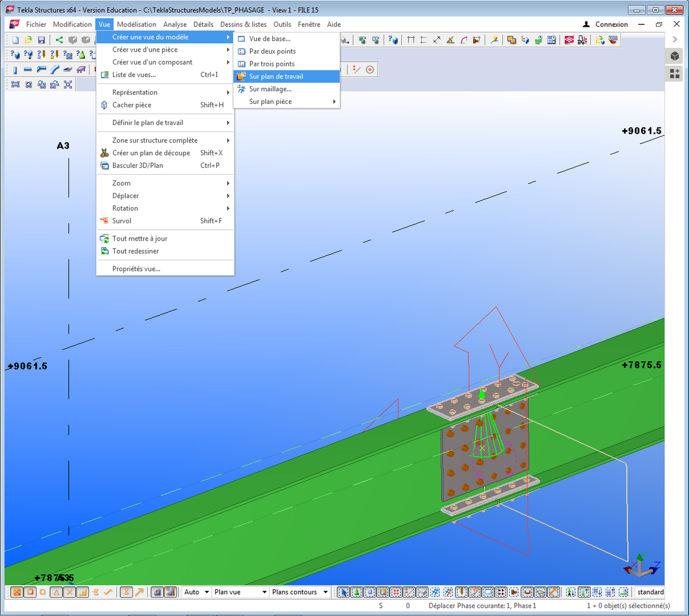Viewport: 689px width, 616px height.
Task: Open Liste de vues... entry
Action: pos(165,75)
